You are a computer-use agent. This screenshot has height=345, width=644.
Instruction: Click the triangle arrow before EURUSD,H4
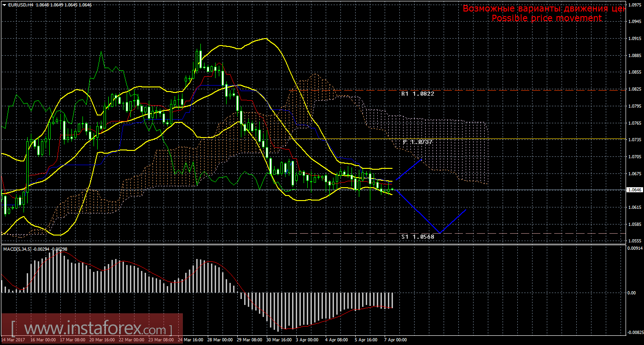click(x=4, y=4)
